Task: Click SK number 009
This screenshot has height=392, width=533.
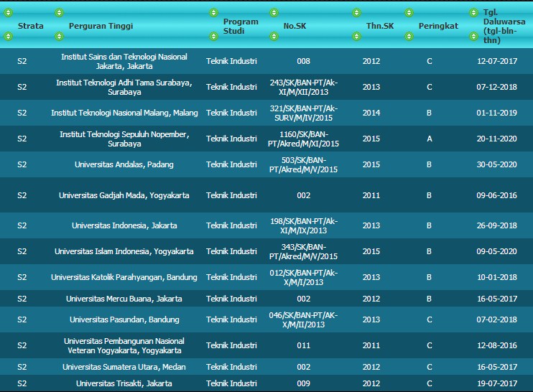Action: (x=304, y=383)
